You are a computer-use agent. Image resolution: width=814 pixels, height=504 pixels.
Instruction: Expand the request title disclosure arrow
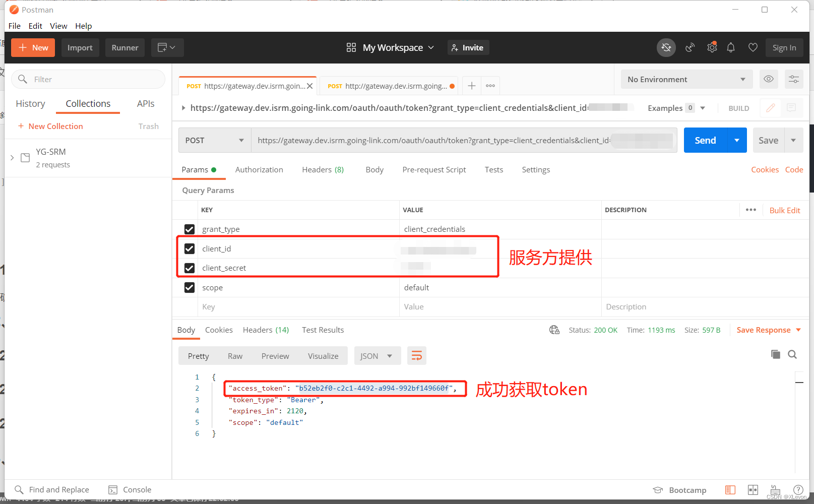[183, 108]
